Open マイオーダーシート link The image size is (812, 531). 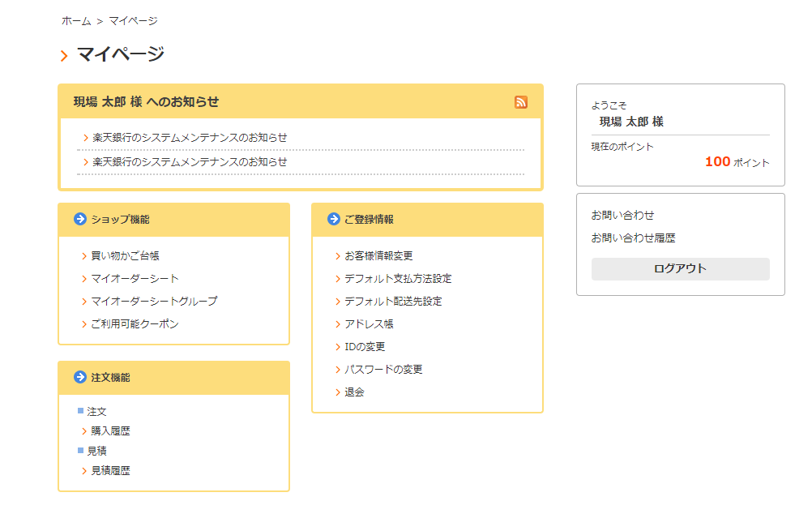point(135,279)
